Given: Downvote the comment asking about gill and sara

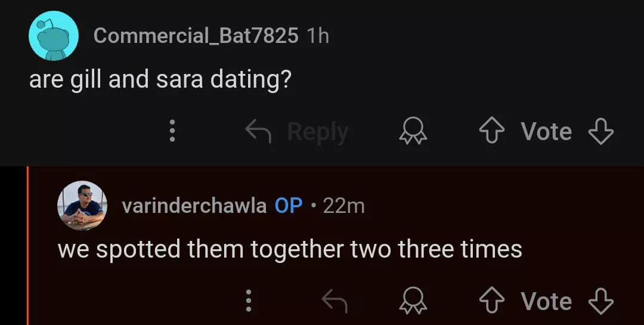Looking at the screenshot, I should point(600,132).
